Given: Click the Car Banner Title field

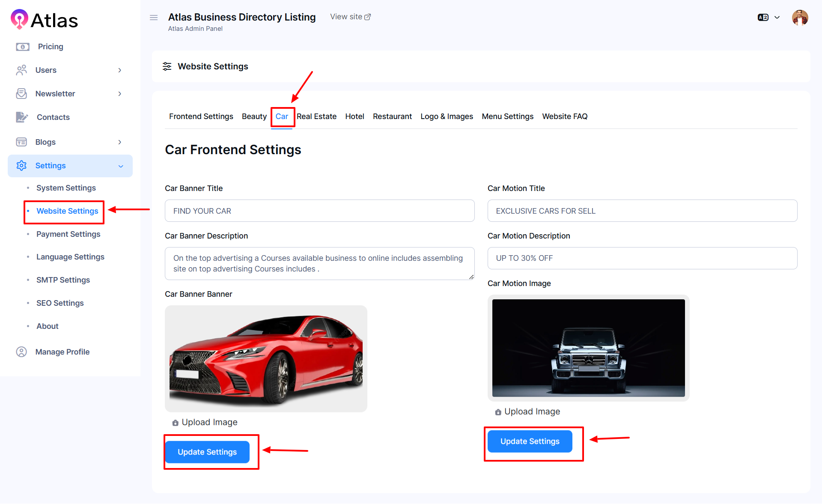Looking at the screenshot, I should click(319, 211).
